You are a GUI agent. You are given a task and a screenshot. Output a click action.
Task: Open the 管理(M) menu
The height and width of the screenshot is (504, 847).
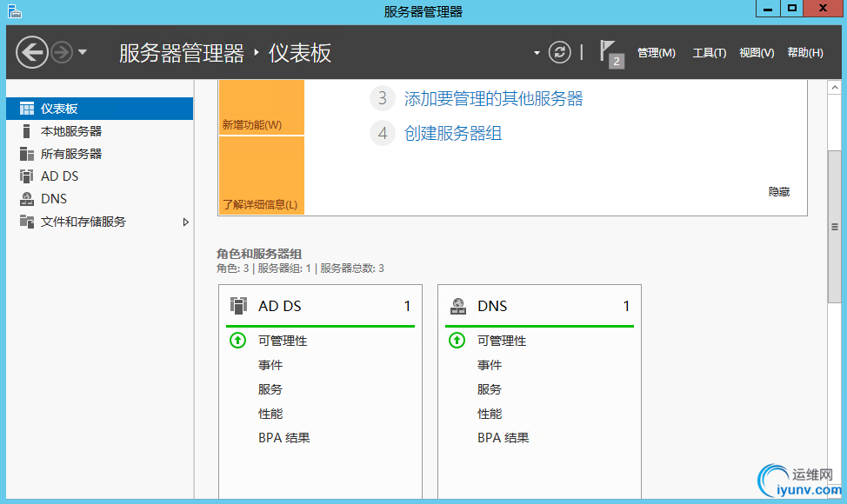(x=656, y=53)
